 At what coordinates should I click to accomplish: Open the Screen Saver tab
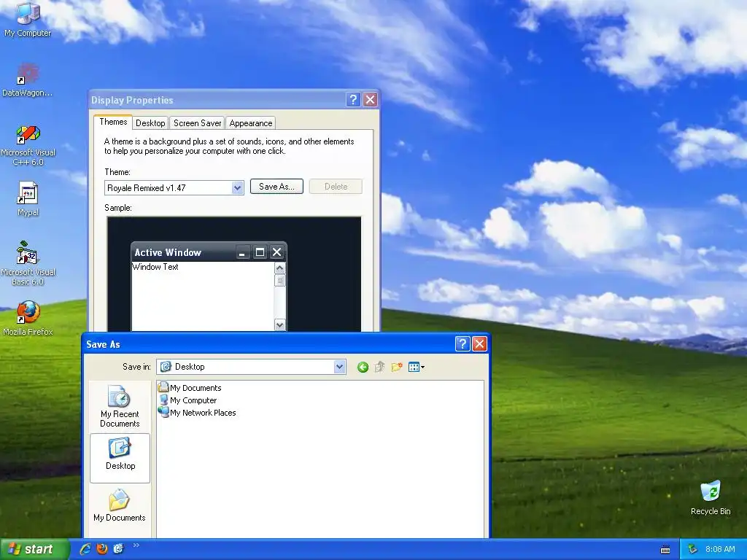197,122
